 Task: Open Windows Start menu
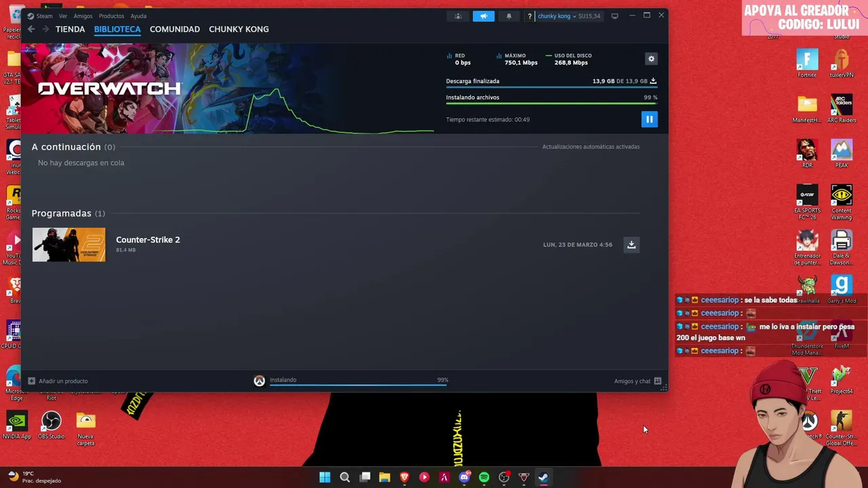325,477
